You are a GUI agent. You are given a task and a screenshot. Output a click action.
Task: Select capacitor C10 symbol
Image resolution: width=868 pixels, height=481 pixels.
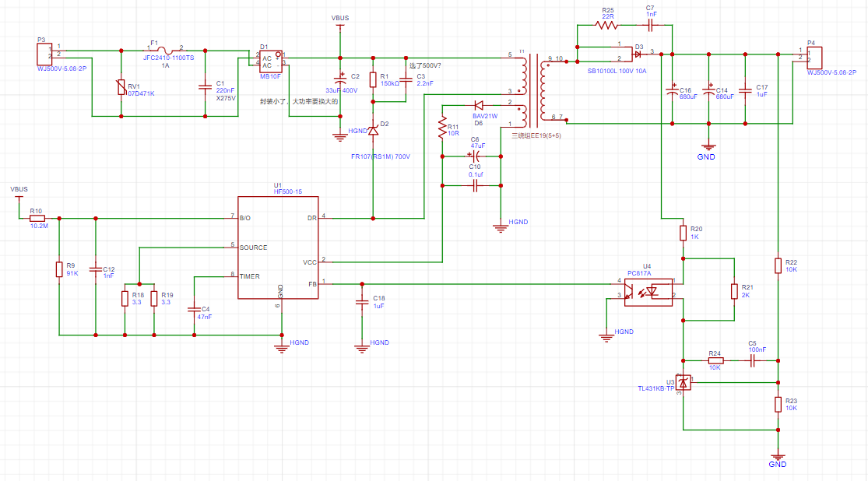pos(475,185)
